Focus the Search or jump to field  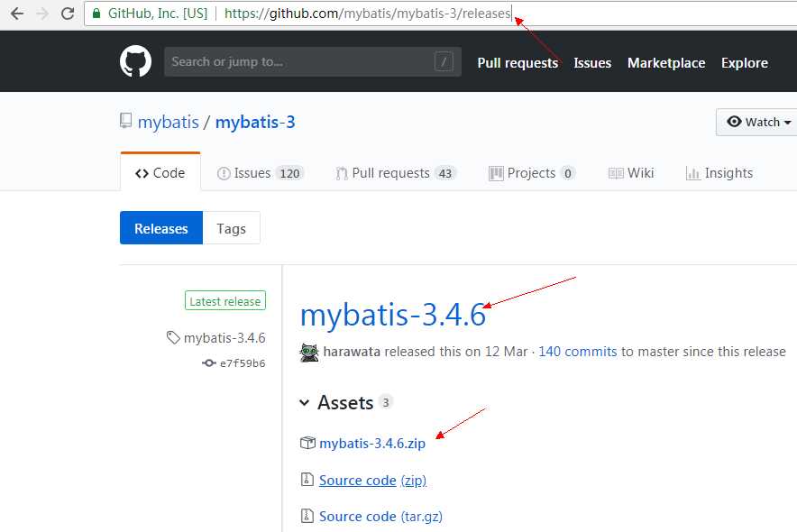coord(313,62)
